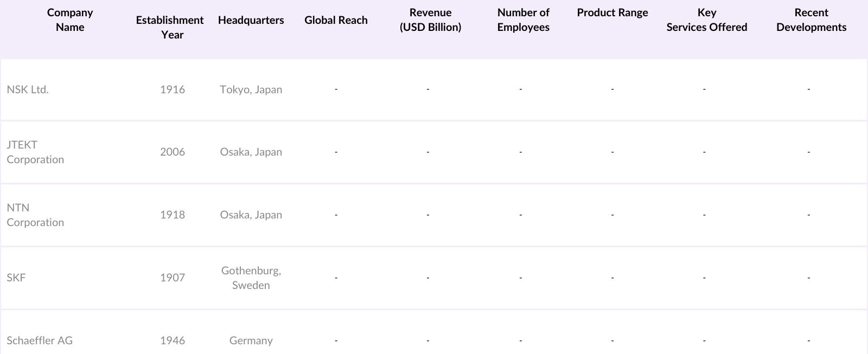Image resolution: width=868 pixels, height=354 pixels.
Task: Click NTN's Osaka, Japan headquarters cell
Action: [x=251, y=215]
